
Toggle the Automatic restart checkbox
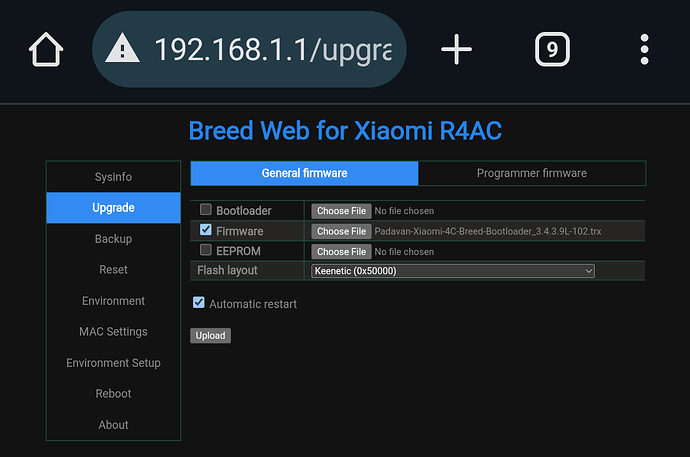pyautogui.click(x=198, y=303)
